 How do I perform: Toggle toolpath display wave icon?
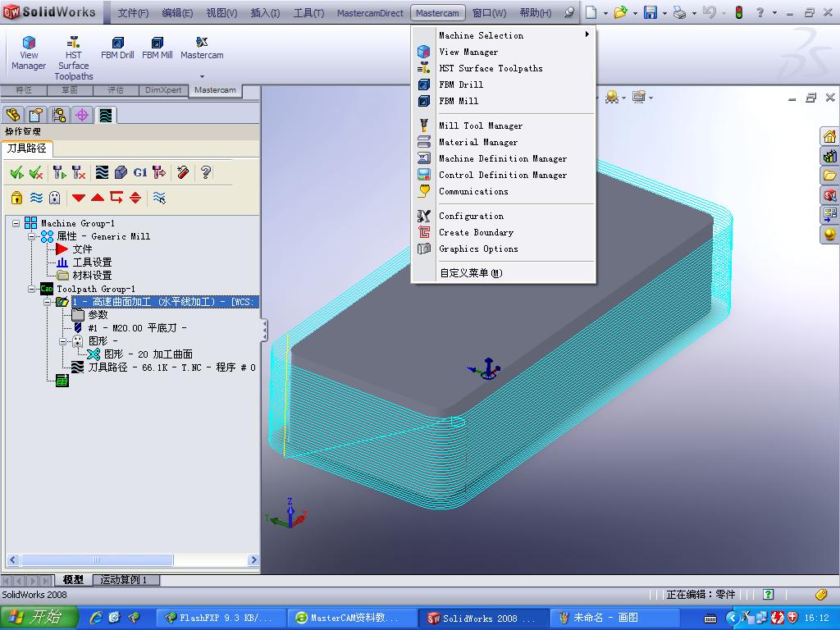click(36, 198)
